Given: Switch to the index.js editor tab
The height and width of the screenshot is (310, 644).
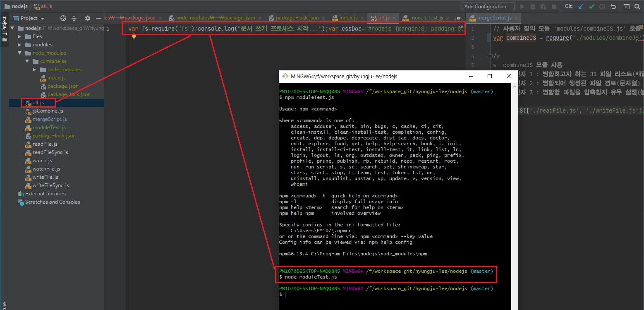Looking at the screenshot, I should (348, 18).
